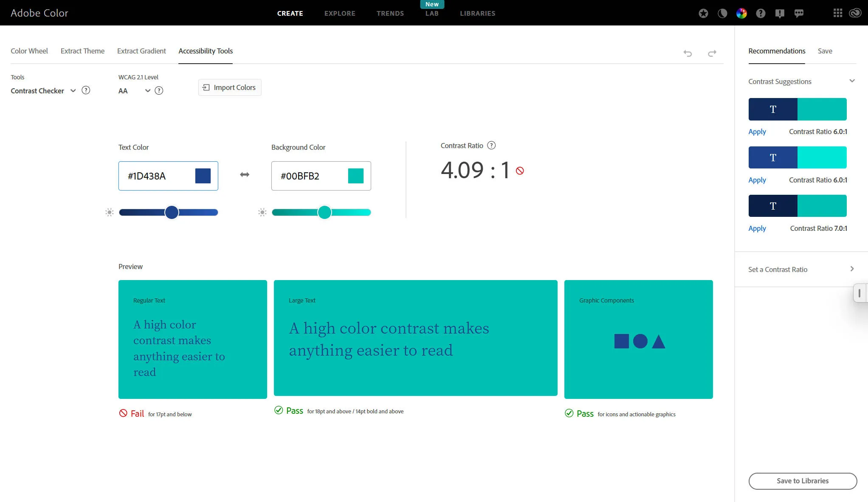Click the Pass checkmark under Graphic Components
Image resolution: width=868 pixels, height=502 pixels.
tap(569, 413)
